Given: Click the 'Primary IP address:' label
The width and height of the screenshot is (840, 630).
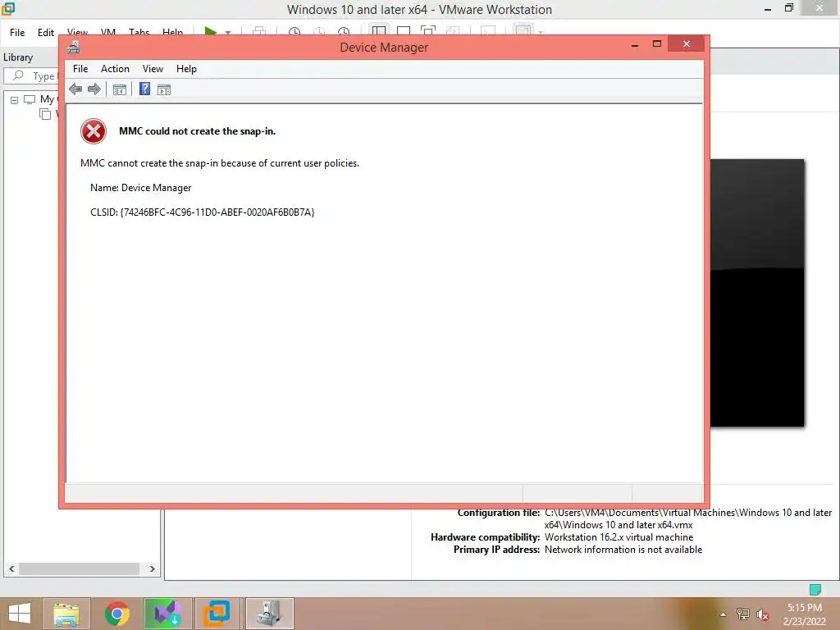Looking at the screenshot, I should click(496, 549).
